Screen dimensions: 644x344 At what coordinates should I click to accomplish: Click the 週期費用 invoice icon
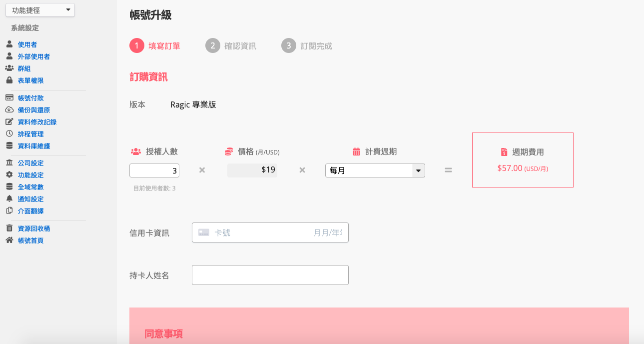tap(505, 152)
